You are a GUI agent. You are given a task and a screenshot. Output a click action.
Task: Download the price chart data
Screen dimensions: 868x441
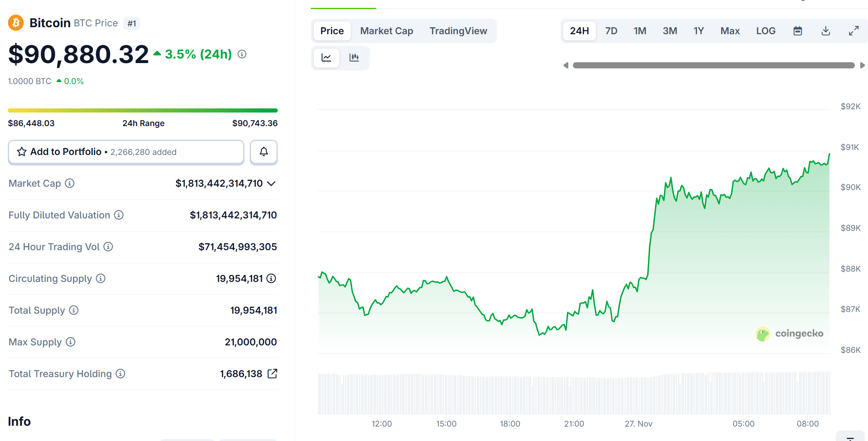point(826,30)
